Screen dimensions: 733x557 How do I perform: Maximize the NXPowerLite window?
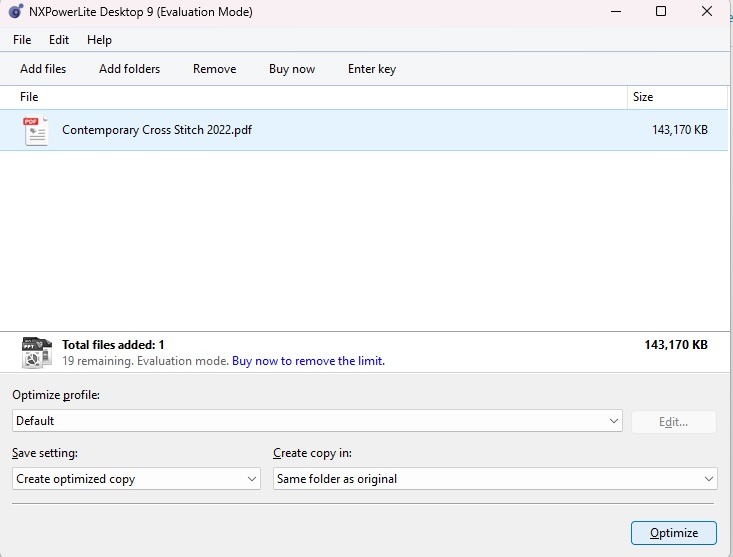pos(661,11)
